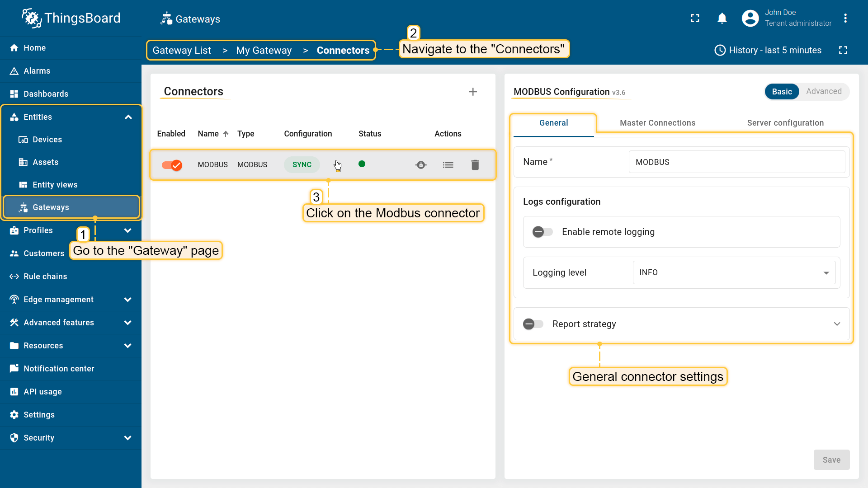Switch to Master Connections tab

tap(657, 123)
